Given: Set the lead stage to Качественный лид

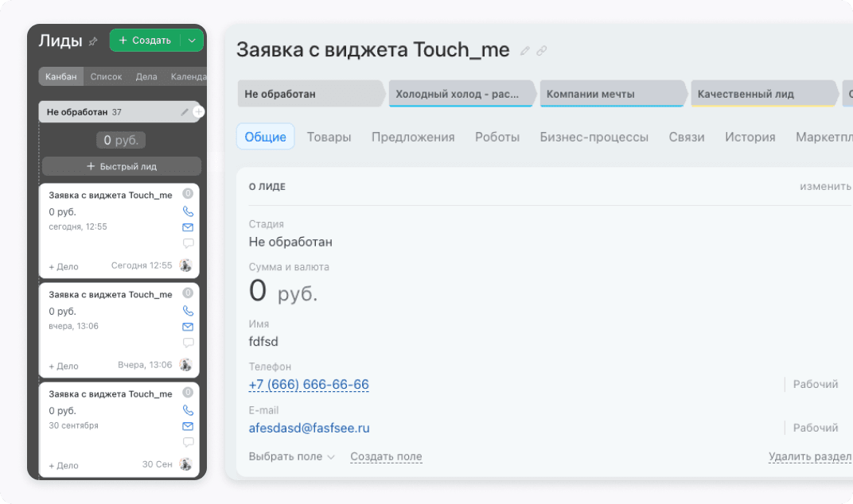Looking at the screenshot, I should point(764,94).
